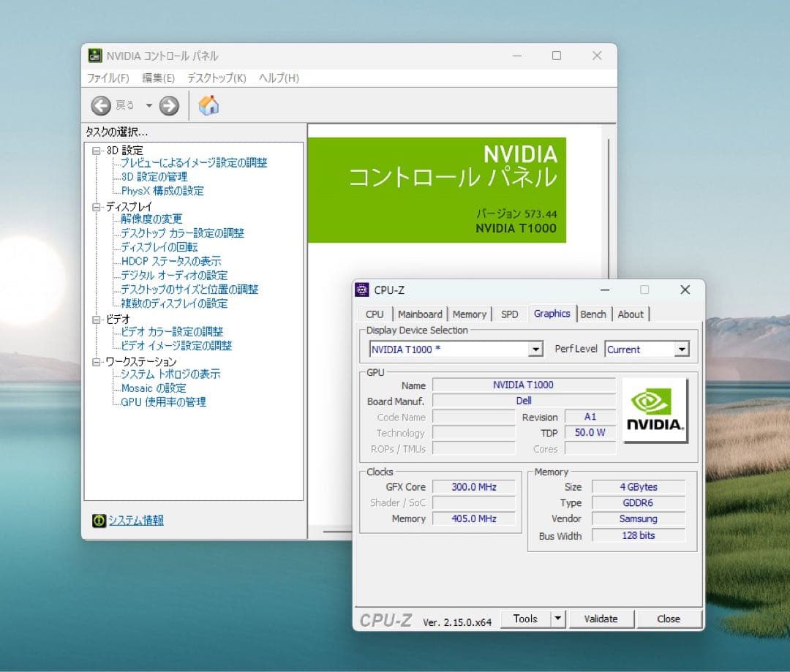Select デジタル オーディオの設定
Screen dimensions: 790x672
click(x=174, y=276)
